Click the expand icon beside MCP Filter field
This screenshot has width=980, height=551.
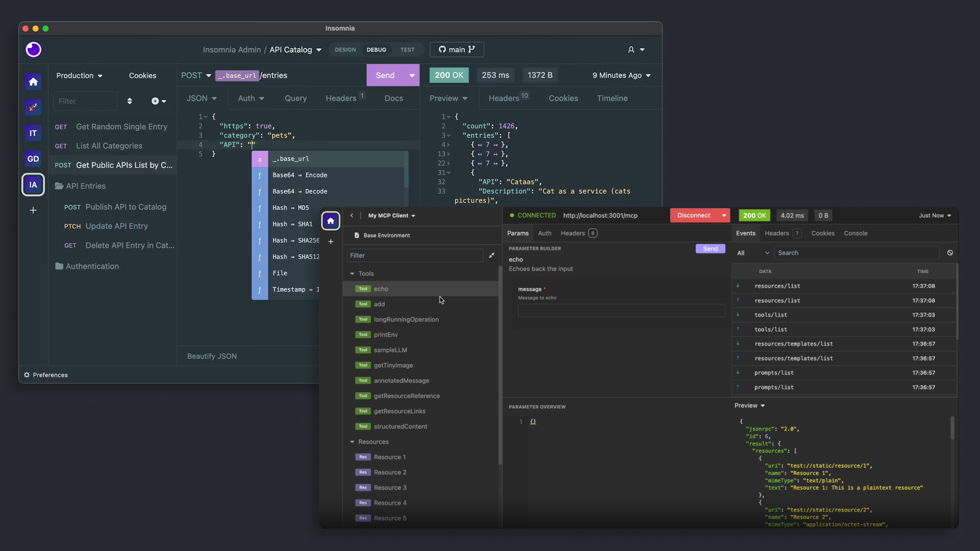pyautogui.click(x=492, y=255)
